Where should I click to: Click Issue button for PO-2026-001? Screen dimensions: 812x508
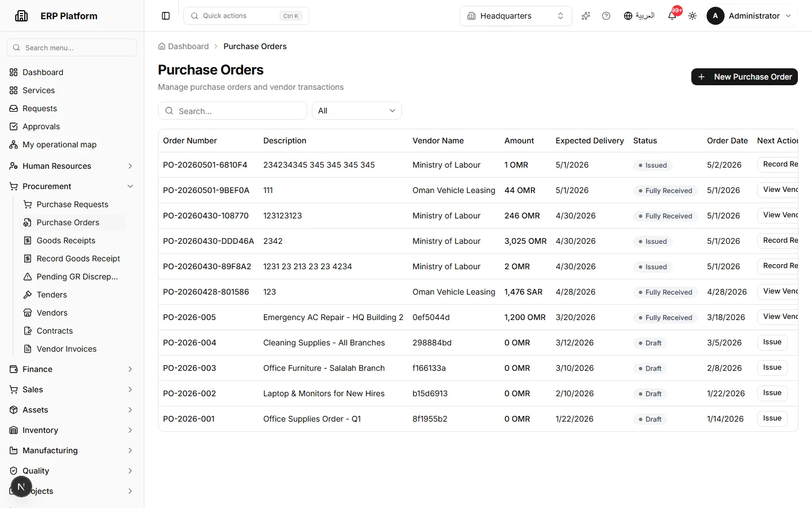pos(772,418)
